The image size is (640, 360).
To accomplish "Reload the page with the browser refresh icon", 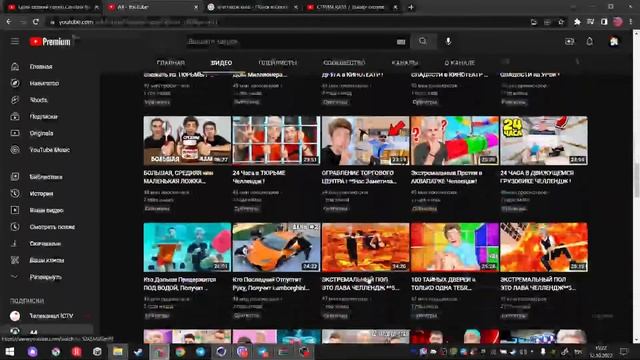I will coord(36,22).
